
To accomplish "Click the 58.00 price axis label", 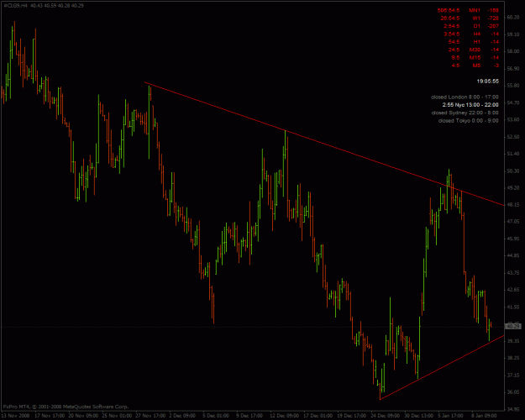I will tap(513, 51).
